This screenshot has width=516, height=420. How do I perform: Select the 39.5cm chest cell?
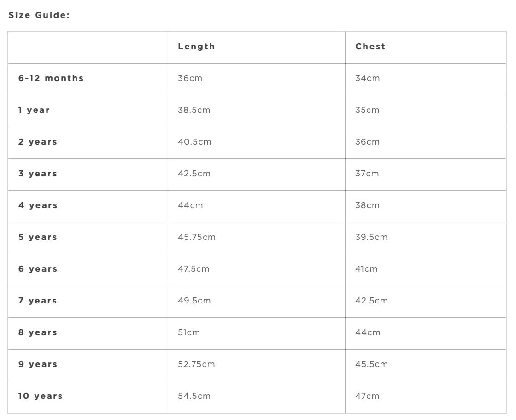click(371, 237)
